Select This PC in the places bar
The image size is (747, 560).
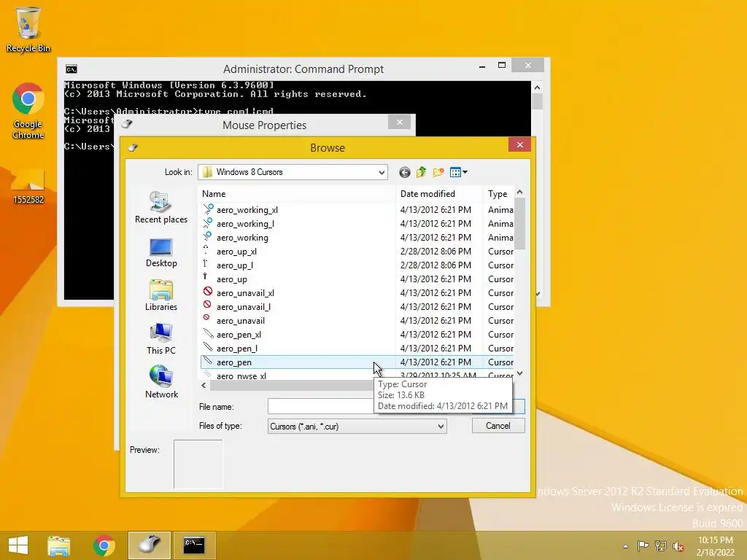click(x=161, y=339)
